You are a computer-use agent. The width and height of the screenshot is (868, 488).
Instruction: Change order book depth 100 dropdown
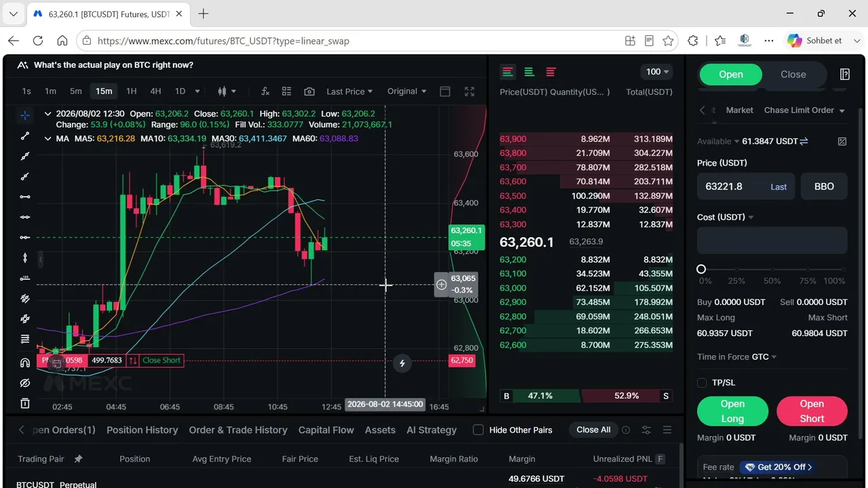tap(657, 72)
